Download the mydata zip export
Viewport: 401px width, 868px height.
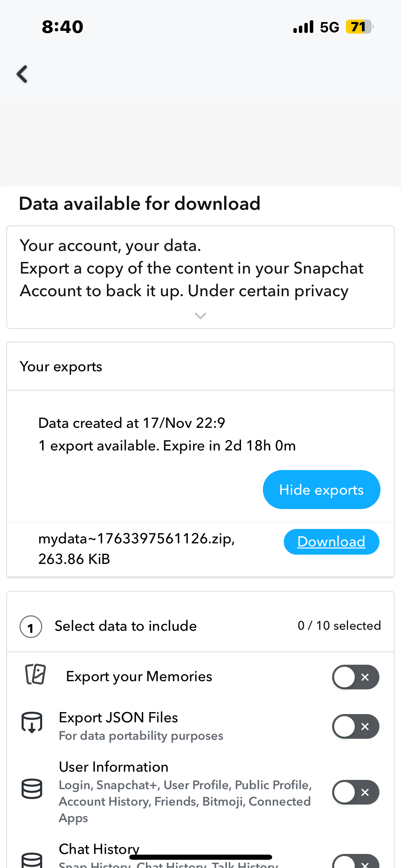331,542
